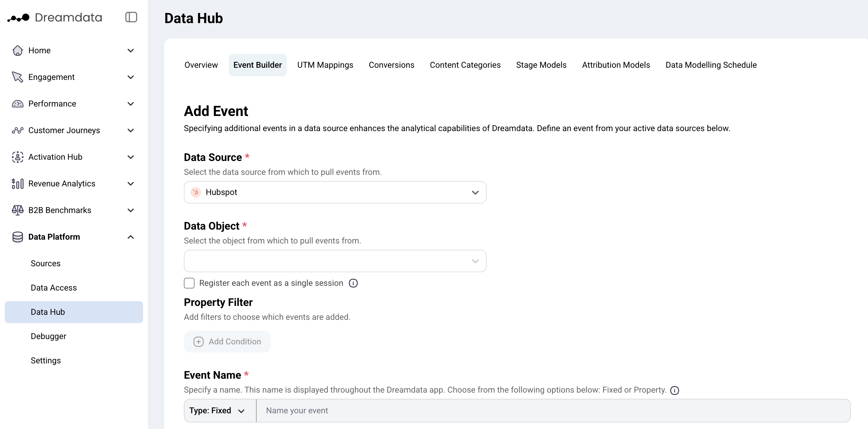Select the Data Platform database icon
The image size is (868, 429).
click(x=17, y=236)
